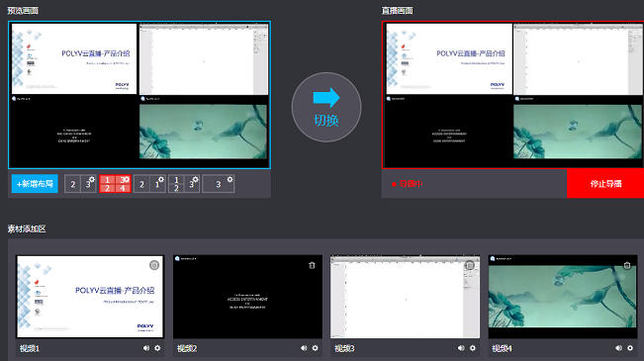Add a new layout with +新增布局
This screenshot has height=361, width=644.
(x=35, y=184)
